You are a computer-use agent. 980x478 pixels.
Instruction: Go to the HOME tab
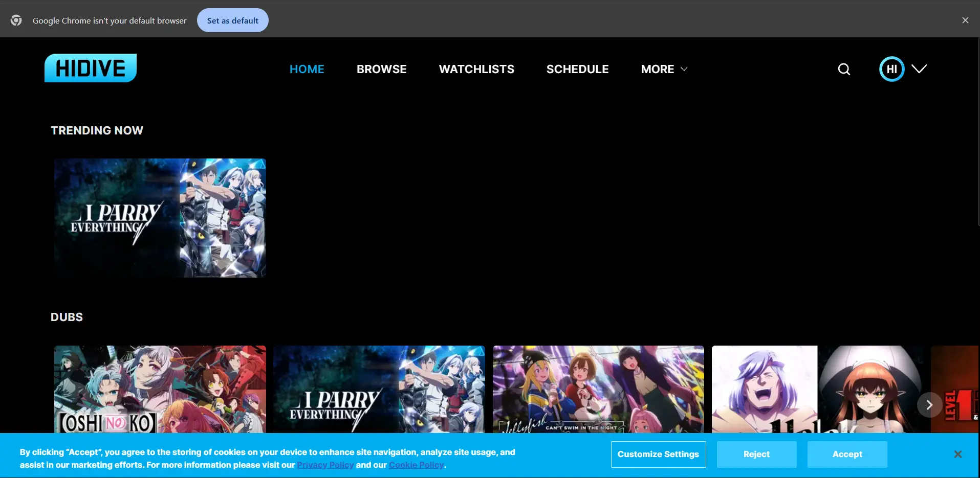click(307, 69)
